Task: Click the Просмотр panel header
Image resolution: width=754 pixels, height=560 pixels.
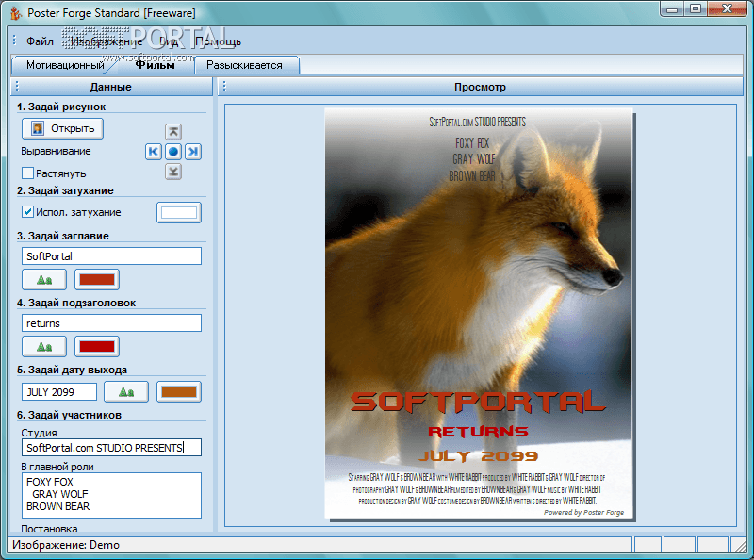Action: coord(481,87)
